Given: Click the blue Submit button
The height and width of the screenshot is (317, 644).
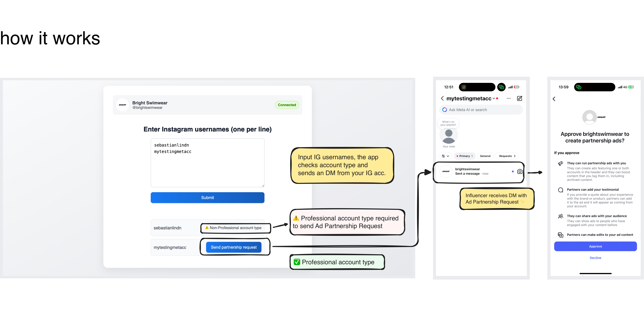Looking at the screenshot, I should coord(207,198).
